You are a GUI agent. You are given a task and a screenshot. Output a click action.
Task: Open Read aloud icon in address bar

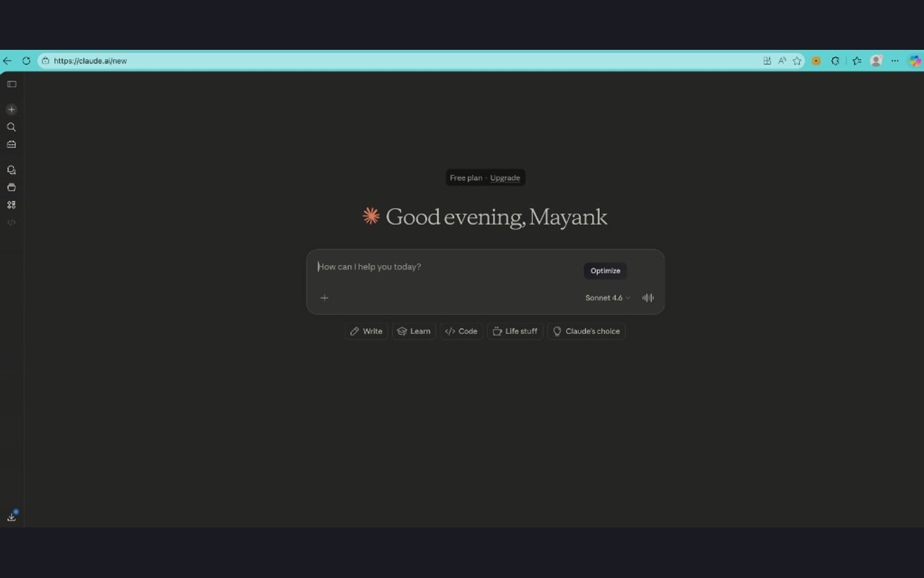click(x=782, y=61)
